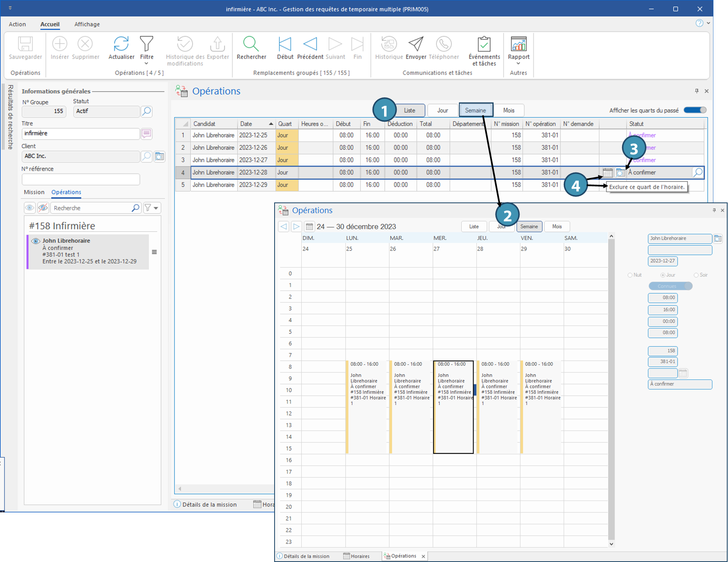Screen dimensions: 728x562
Task: Select the Semaine view in main window
Action: click(475, 110)
